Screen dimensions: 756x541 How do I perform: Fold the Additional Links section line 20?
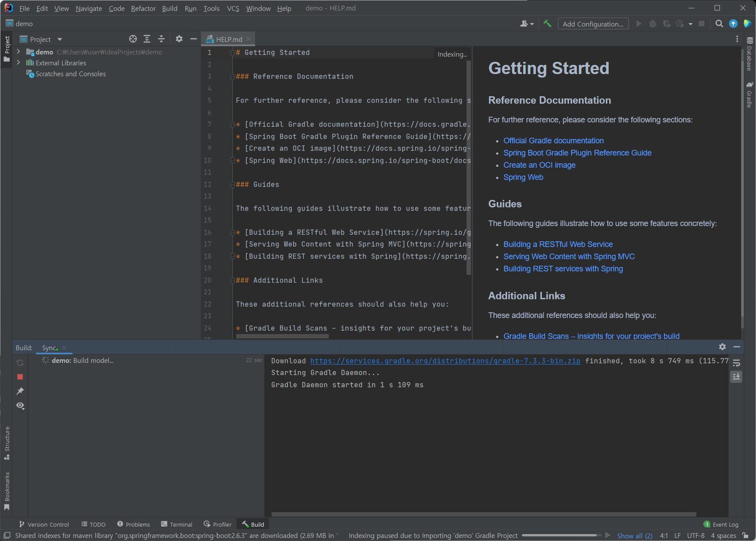click(232, 281)
